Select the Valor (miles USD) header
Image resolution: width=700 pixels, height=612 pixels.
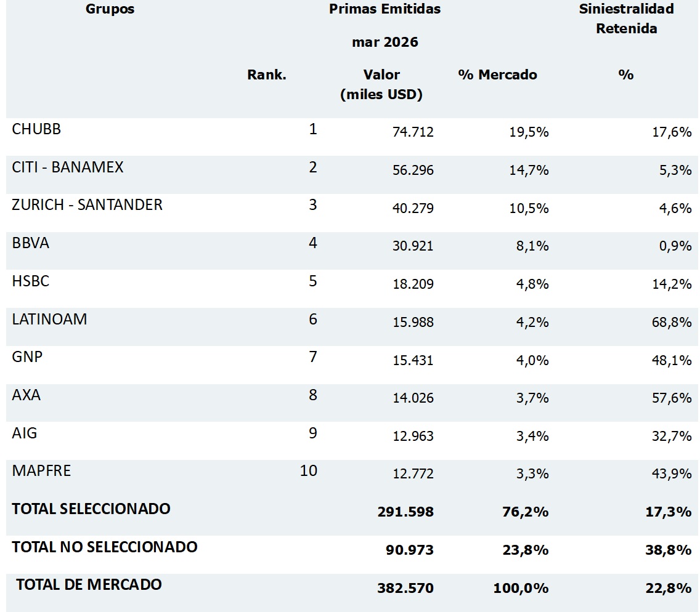[381, 85]
